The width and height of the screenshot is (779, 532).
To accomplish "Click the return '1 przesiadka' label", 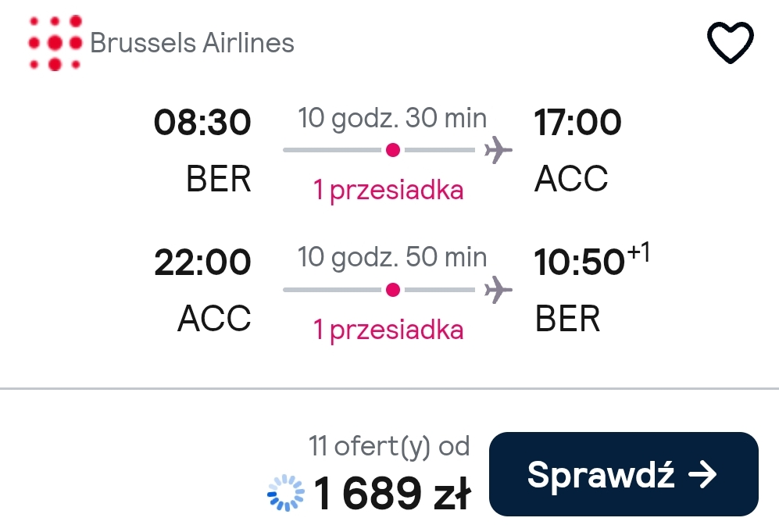I will (x=388, y=330).
